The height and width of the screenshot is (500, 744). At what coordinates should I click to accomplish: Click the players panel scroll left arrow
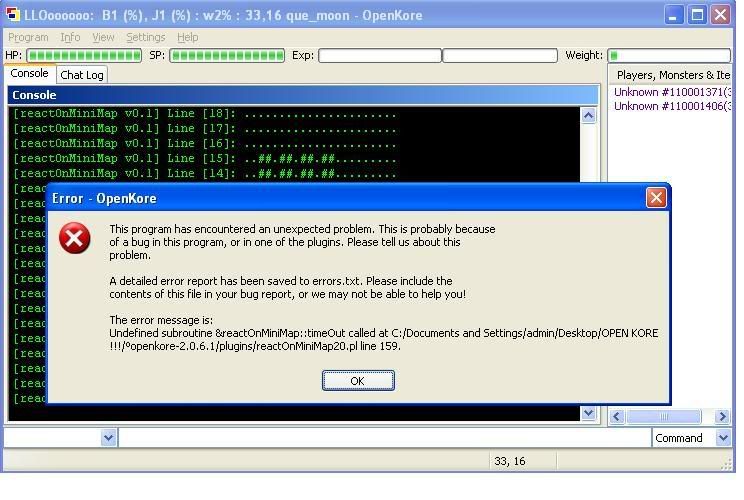tap(617, 417)
